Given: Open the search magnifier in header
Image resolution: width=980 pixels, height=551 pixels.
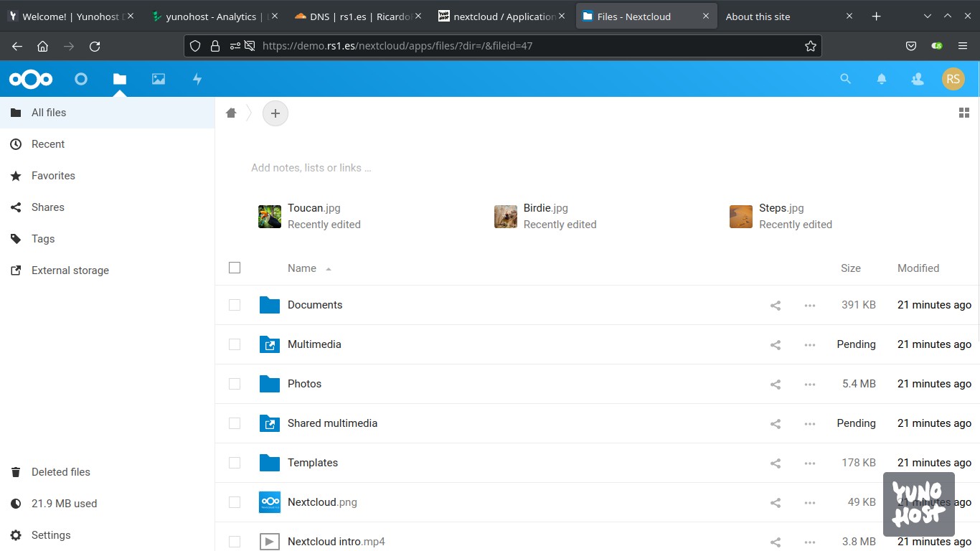Looking at the screenshot, I should coord(846,79).
